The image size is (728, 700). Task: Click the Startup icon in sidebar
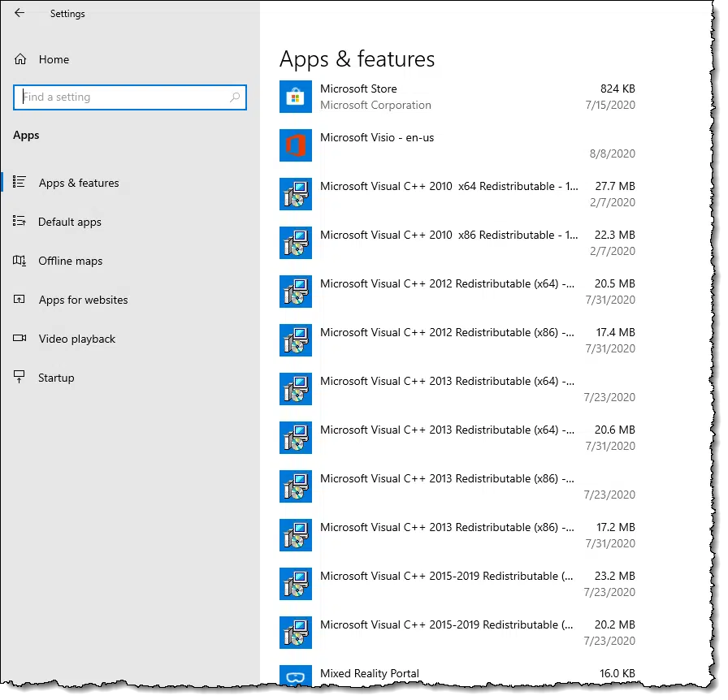point(19,377)
